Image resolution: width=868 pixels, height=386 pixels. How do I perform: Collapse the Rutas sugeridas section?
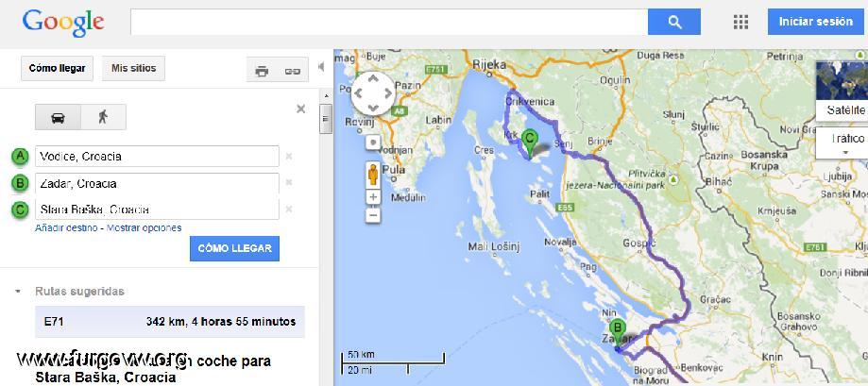[18, 291]
